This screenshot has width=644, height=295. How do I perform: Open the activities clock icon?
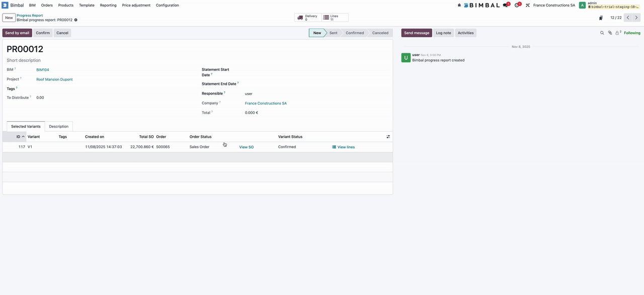(x=517, y=5)
